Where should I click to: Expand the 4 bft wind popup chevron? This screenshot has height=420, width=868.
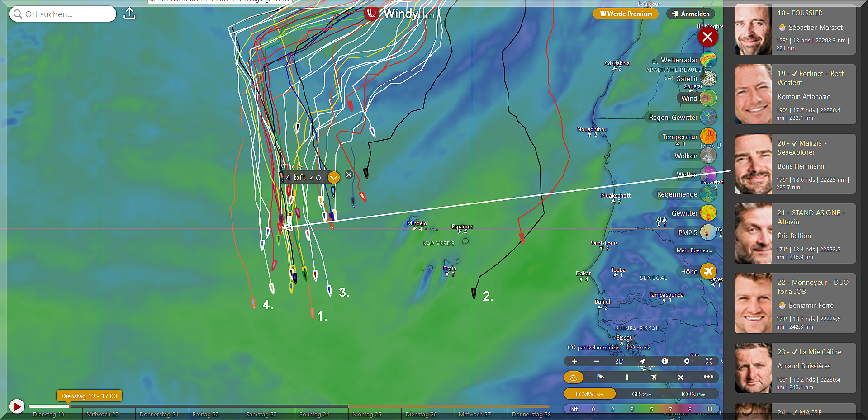pyautogui.click(x=334, y=178)
